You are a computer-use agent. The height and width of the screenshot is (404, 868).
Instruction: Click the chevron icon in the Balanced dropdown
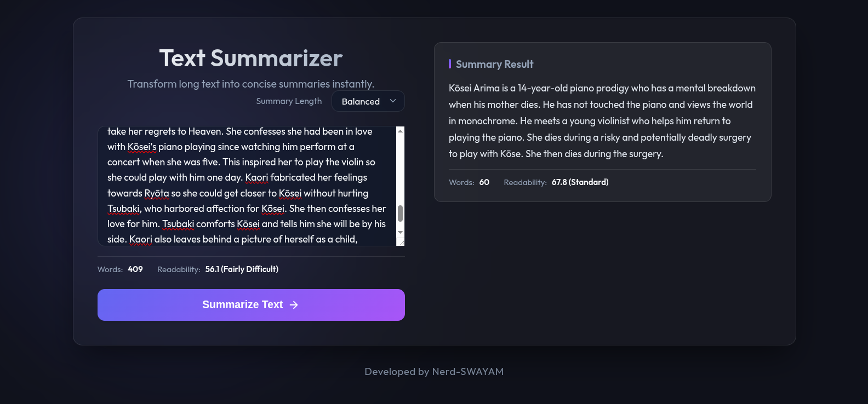tap(392, 101)
